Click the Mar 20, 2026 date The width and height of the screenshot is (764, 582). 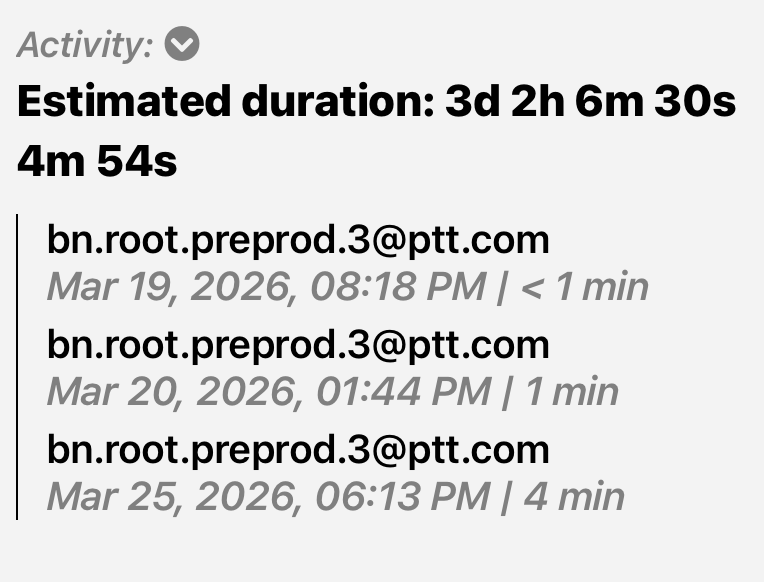click(172, 392)
